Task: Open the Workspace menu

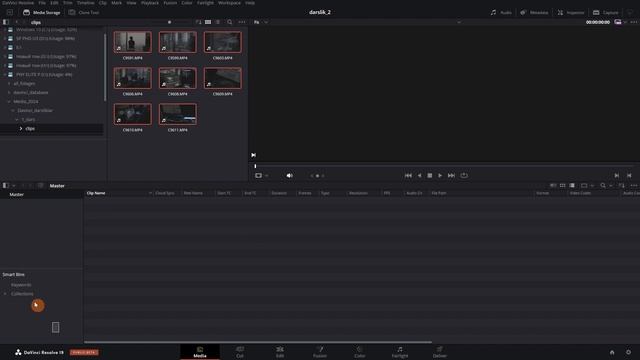Action: click(x=229, y=3)
